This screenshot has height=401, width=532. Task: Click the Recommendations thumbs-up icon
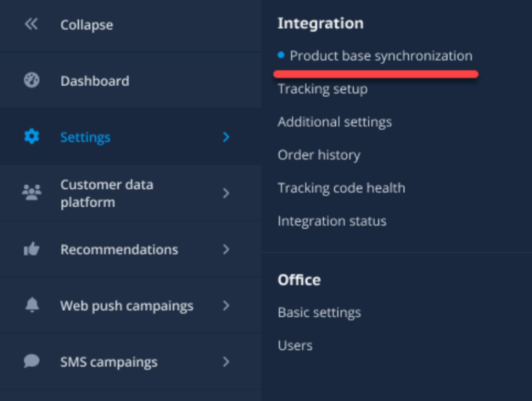(32, 249)
